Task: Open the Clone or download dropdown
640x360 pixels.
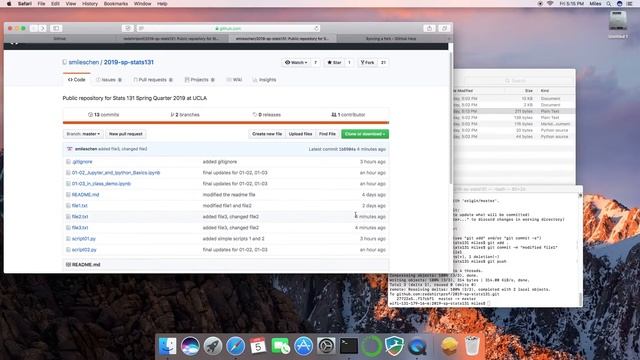Action: [x=365, y=134]
